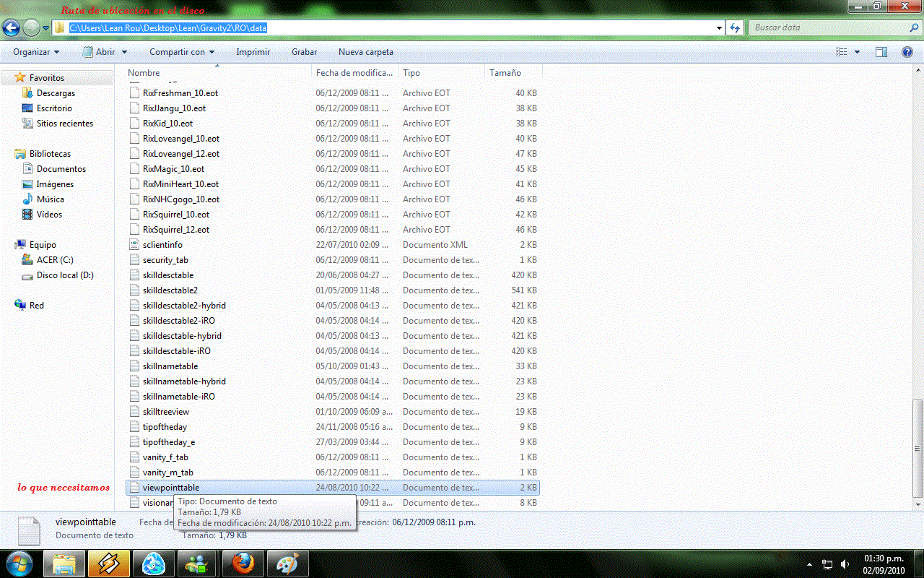Click the Windows Start orb
Viewport: 924px width, 578px height.
click(19, 564)
